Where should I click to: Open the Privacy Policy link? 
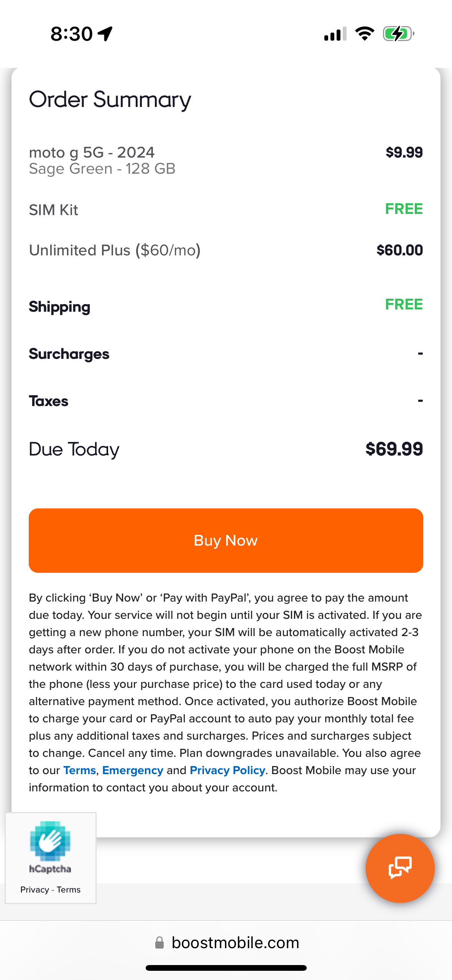pos(227,770)
